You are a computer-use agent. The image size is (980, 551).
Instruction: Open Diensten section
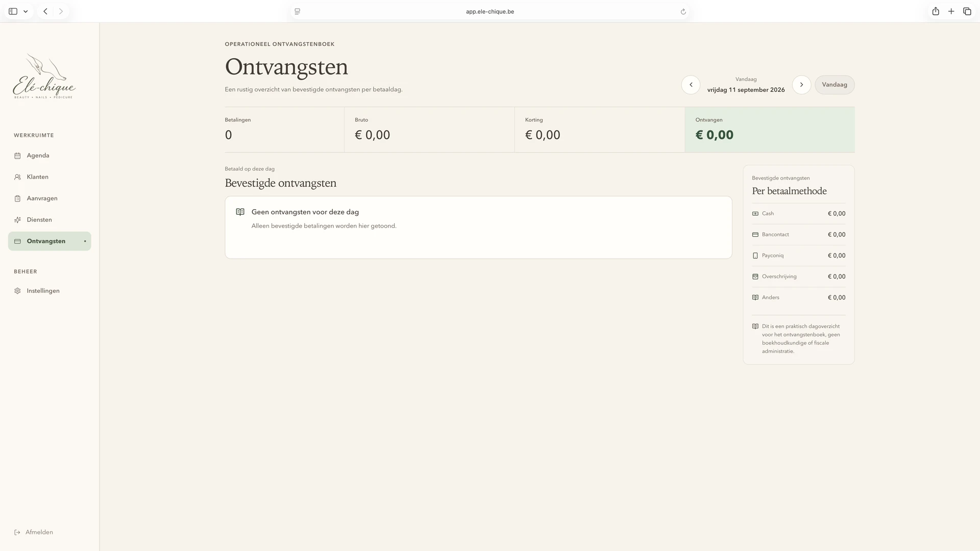point(50,220)
